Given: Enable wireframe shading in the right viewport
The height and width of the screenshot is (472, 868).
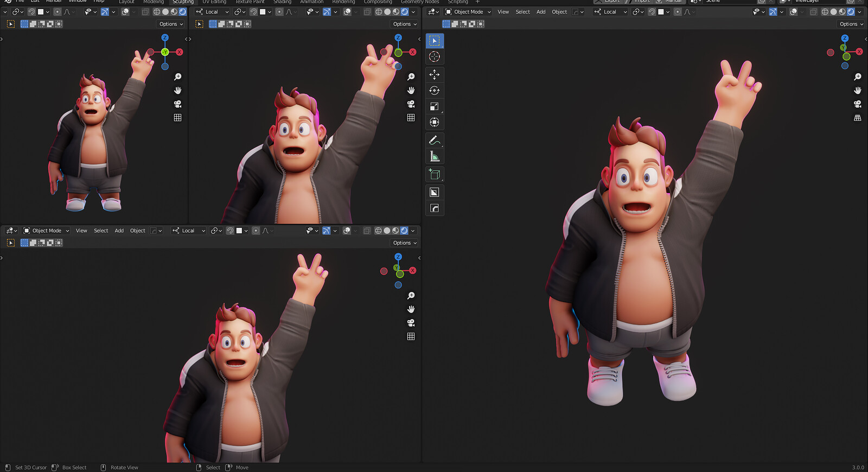Looking at the screenshot, I should [825, 12].
